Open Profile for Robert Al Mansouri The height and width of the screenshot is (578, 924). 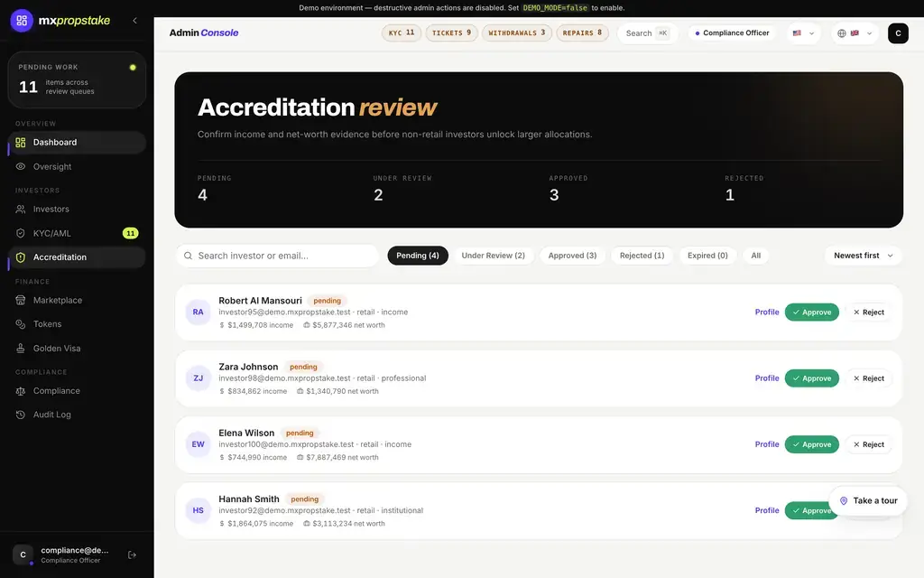click(767, 312)
